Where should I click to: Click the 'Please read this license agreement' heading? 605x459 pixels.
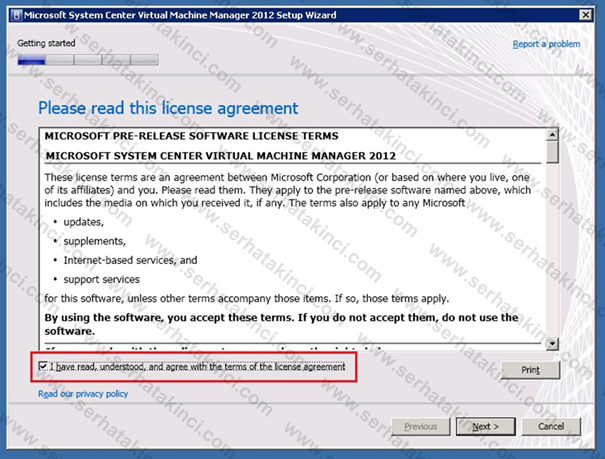(168, 108)
